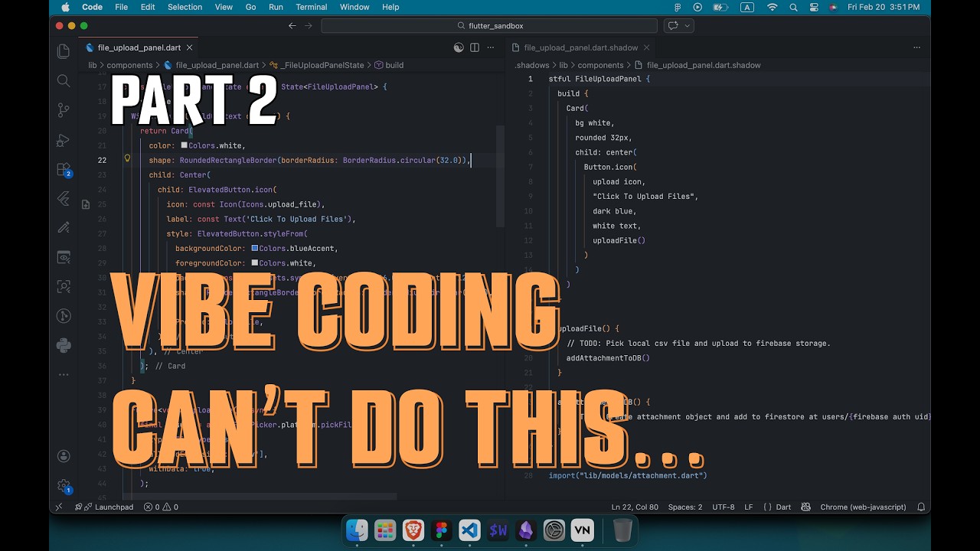Click import("lib/models/attachment.dart") line

coord(628,475)
